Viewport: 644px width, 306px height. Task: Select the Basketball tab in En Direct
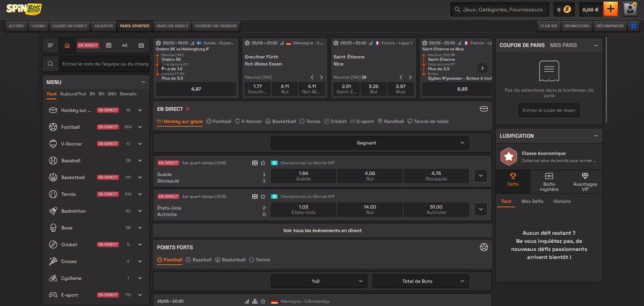281,122
